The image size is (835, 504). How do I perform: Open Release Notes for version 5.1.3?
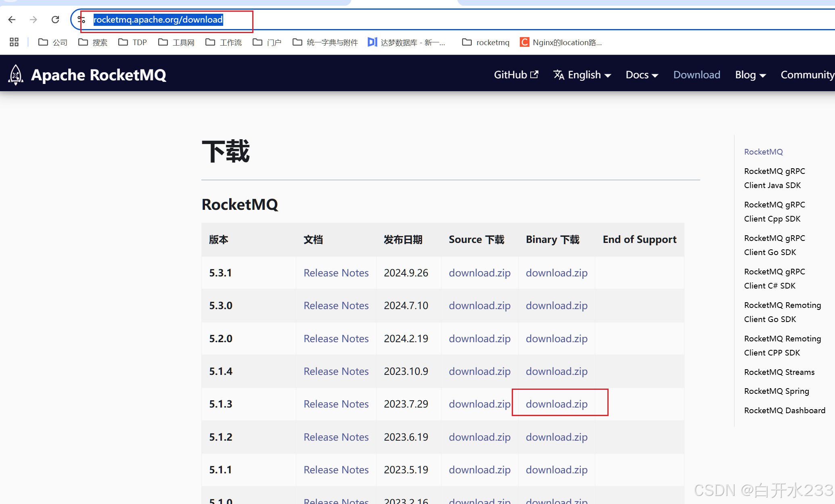pyautogui.click(x=336, y=404)
